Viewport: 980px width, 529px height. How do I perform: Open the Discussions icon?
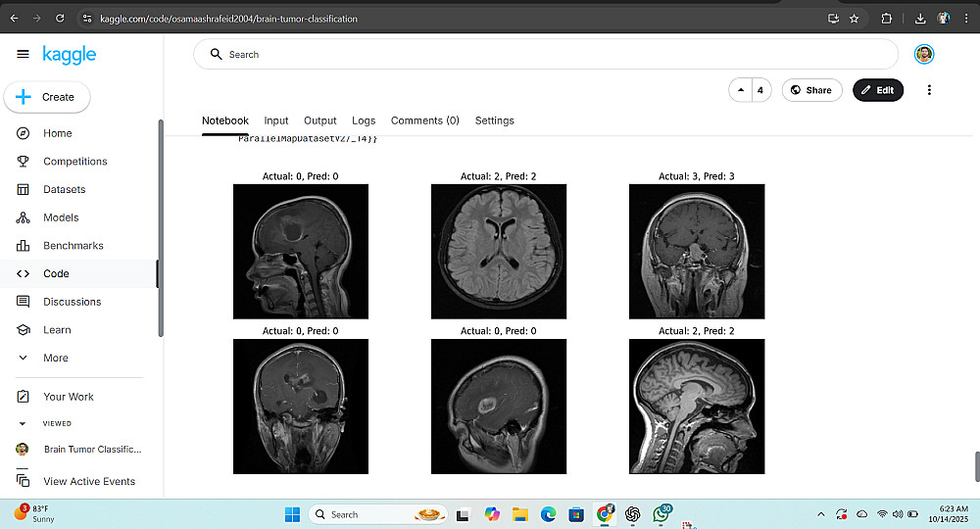(24, 302)
